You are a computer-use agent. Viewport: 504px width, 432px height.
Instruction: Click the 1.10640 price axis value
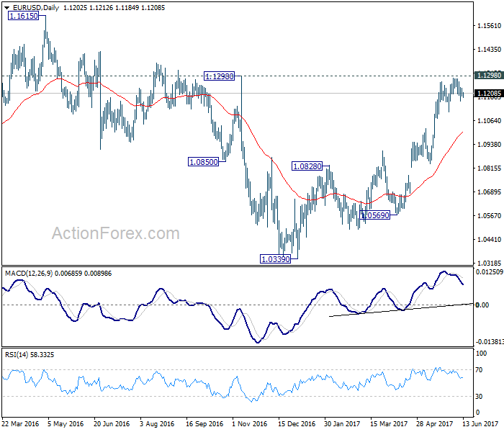coord(489,121)
